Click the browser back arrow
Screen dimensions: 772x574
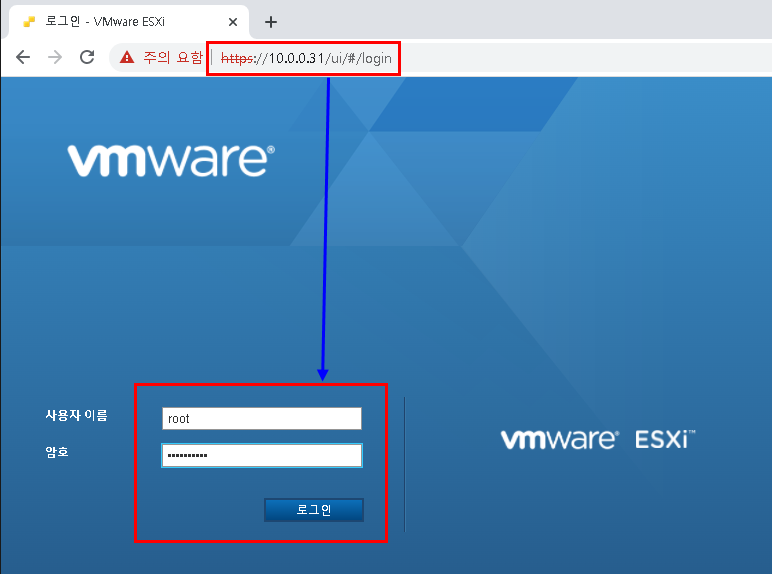point(23,57)
